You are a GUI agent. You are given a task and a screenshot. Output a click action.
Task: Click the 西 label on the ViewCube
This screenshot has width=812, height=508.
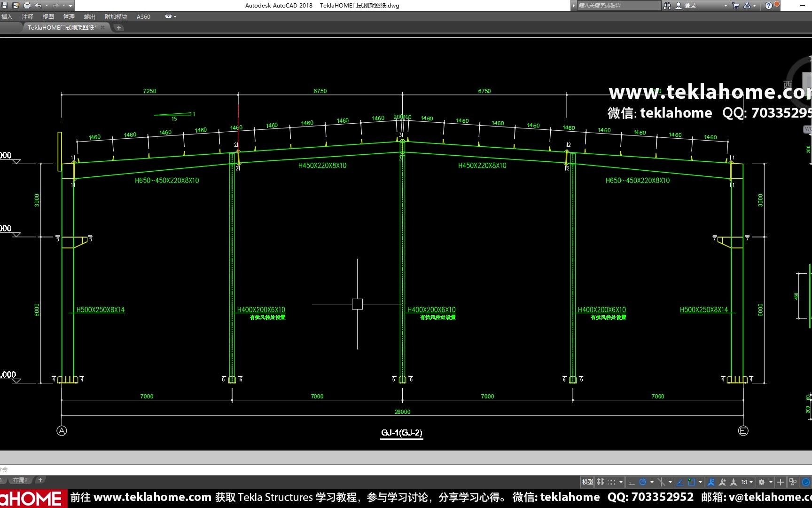click(x=788, y=84)
